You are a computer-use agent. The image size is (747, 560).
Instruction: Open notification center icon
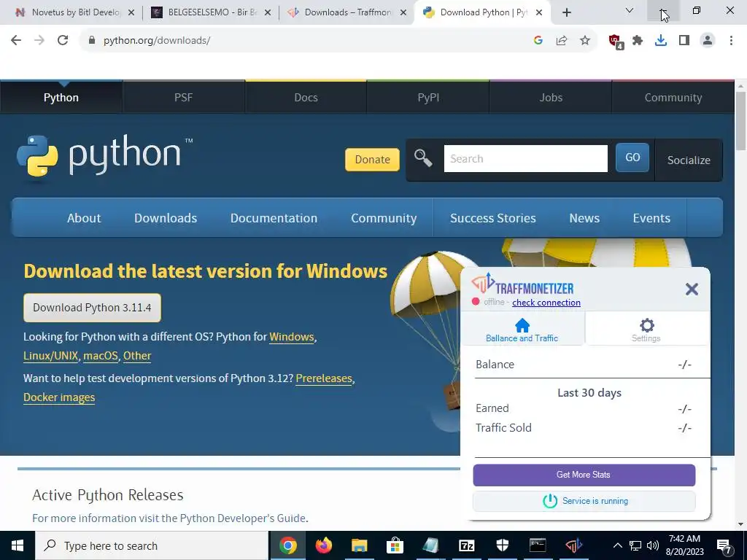[724, 545]
